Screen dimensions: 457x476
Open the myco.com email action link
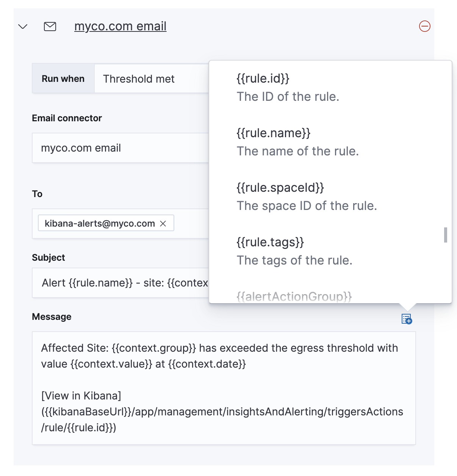pyautogui.click(x=120, y=26)
